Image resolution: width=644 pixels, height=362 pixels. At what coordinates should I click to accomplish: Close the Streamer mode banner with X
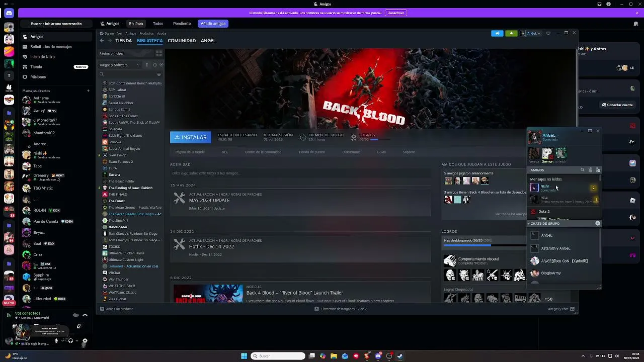pos(637,13)
